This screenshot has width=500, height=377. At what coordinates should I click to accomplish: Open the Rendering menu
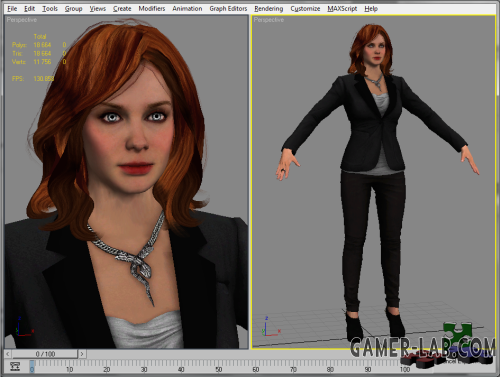click(269, 9)
